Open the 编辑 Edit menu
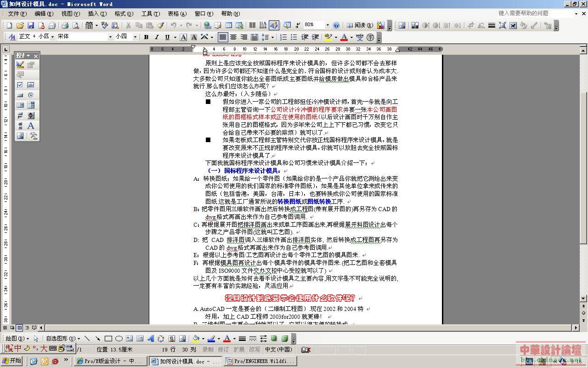The image size is (588, 368). tap(44, 13)
